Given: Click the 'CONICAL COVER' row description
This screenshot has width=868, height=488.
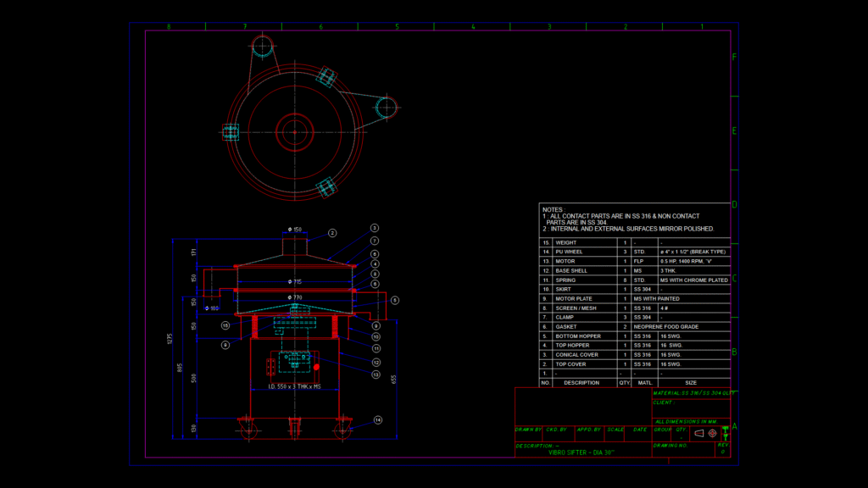Looking at the screenshot, I should (x=576, y=355).
